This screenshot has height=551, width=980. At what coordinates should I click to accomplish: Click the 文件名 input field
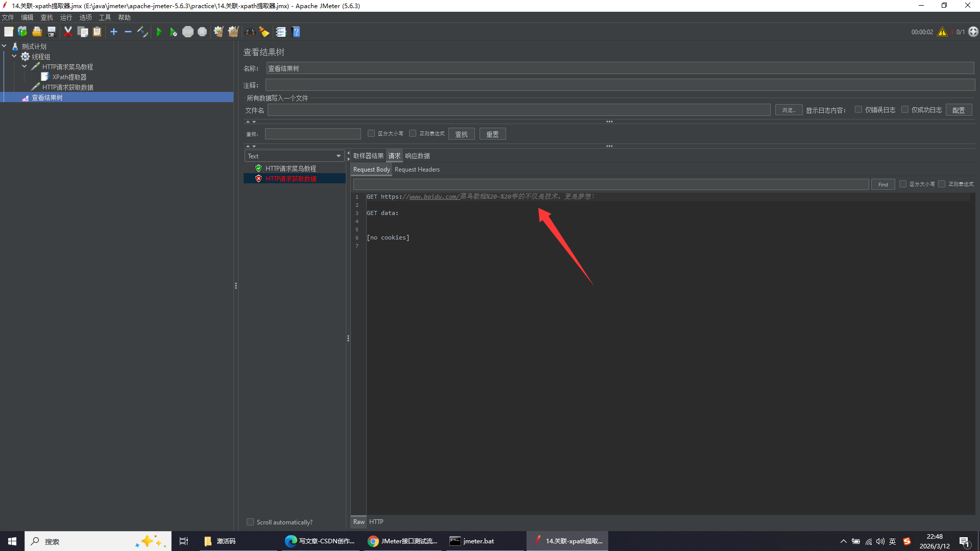[519, 110]
